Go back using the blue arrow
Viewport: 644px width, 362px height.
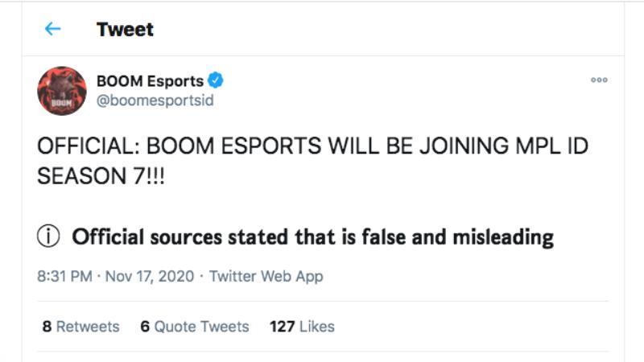(52, 29)
